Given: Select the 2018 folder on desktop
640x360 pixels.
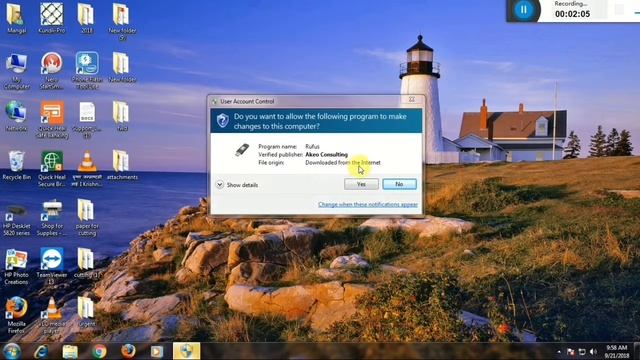Looking at the screenshot, I should click(87, 18).
